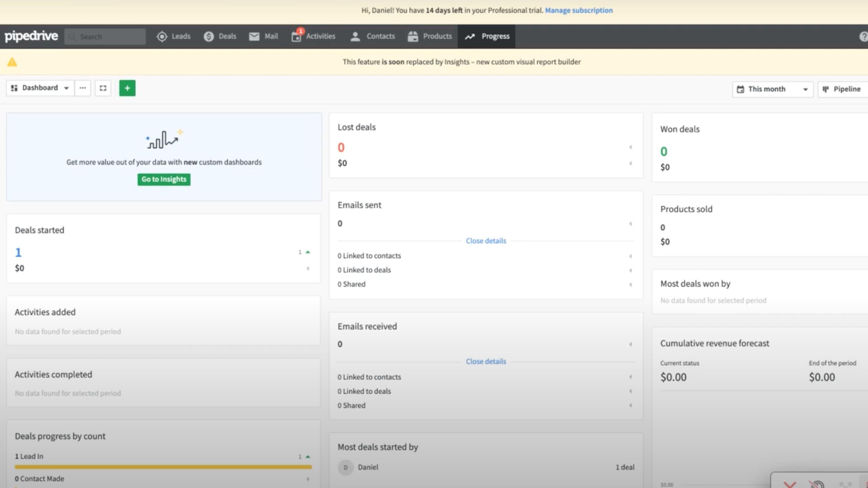868x488 pixels.
Task: Open the Mail tab
Action: [263, 36]
